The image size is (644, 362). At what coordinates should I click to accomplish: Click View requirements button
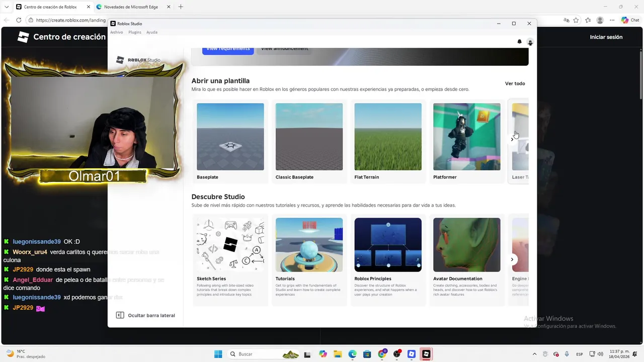pos(228,50)
